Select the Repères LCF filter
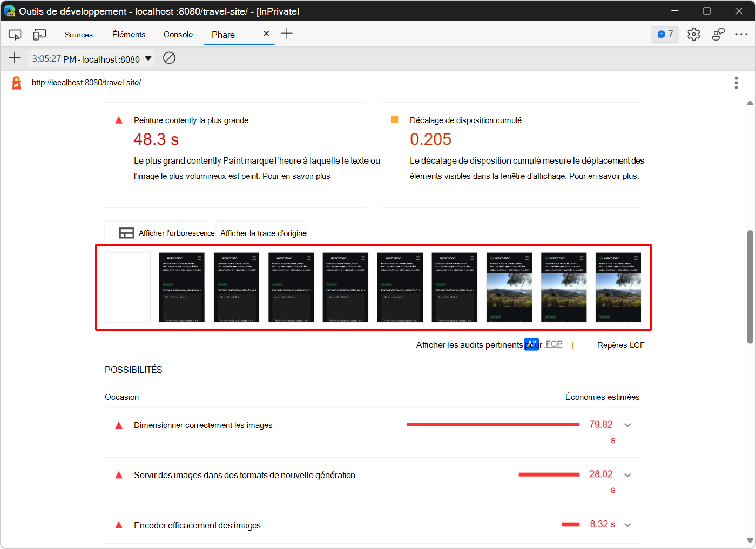Image resolution: width=756 pixels, height=549 pixels. (621, 345)
